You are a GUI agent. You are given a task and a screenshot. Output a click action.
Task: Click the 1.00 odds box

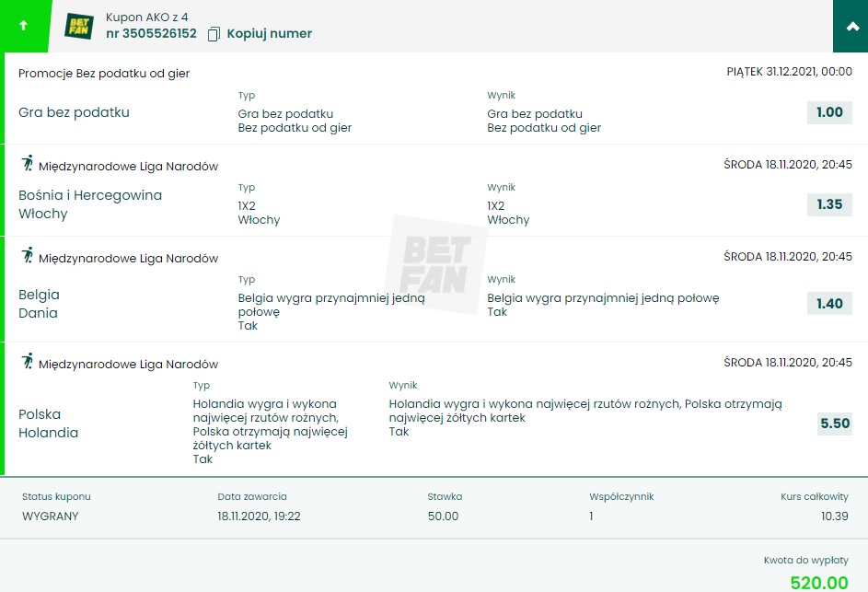829,112
